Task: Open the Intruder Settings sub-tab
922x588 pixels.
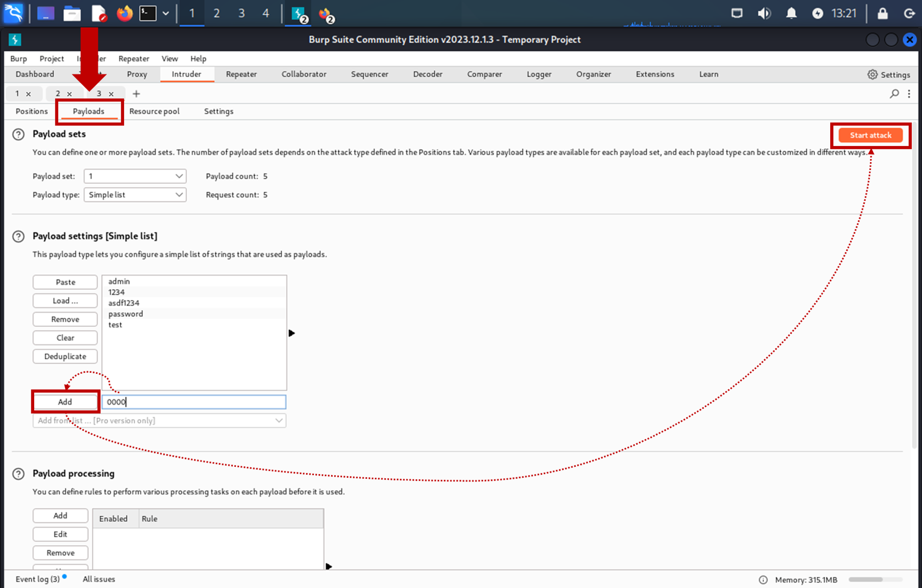Action: point(219,111)
